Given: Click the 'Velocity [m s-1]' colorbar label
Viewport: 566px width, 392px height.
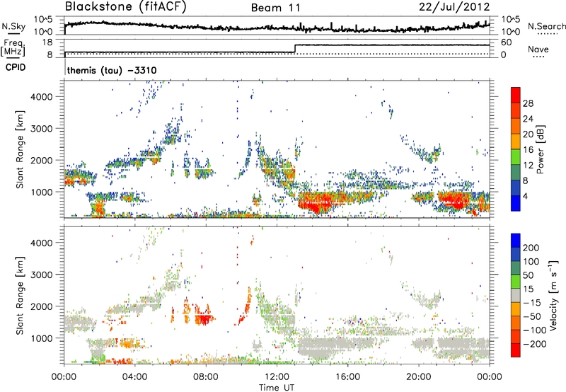Looking at the screenshot, I should tap(553, 295).
